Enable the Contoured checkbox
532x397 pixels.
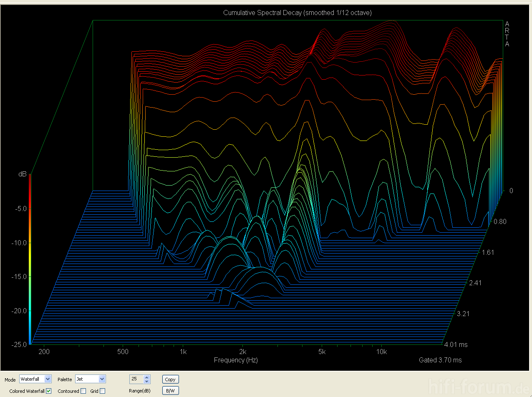pos(83,391)
